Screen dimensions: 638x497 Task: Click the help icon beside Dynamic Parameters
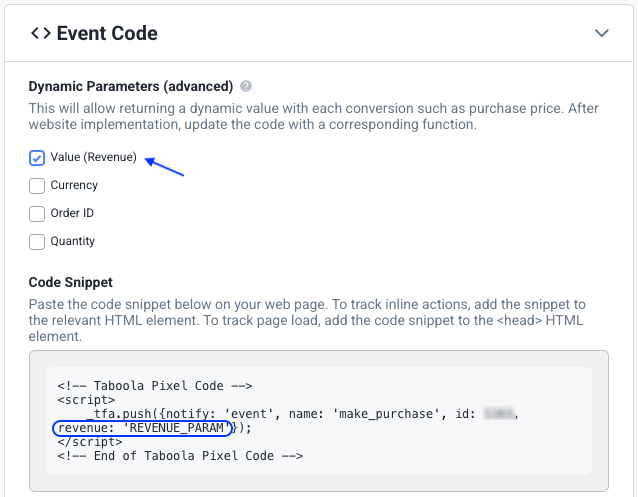[246, 87]
